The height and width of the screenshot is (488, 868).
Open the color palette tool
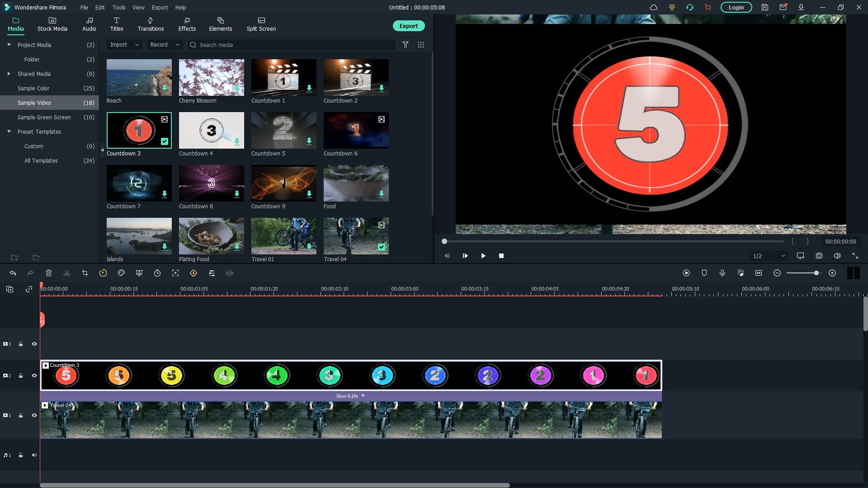pos(121,273)
